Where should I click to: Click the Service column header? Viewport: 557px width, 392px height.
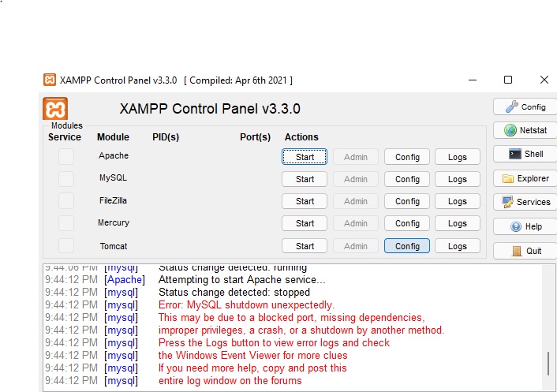pyautogui.click(x=65, y=137)
